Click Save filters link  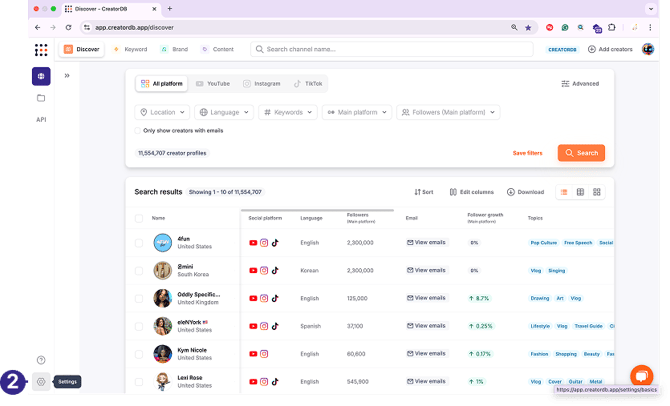click(x=527, y=153)
